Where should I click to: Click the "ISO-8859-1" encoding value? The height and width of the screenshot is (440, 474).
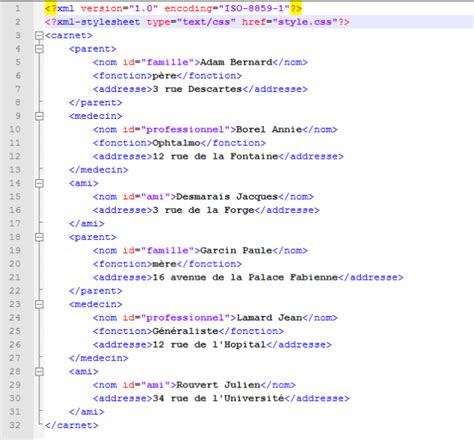[254, 8]
